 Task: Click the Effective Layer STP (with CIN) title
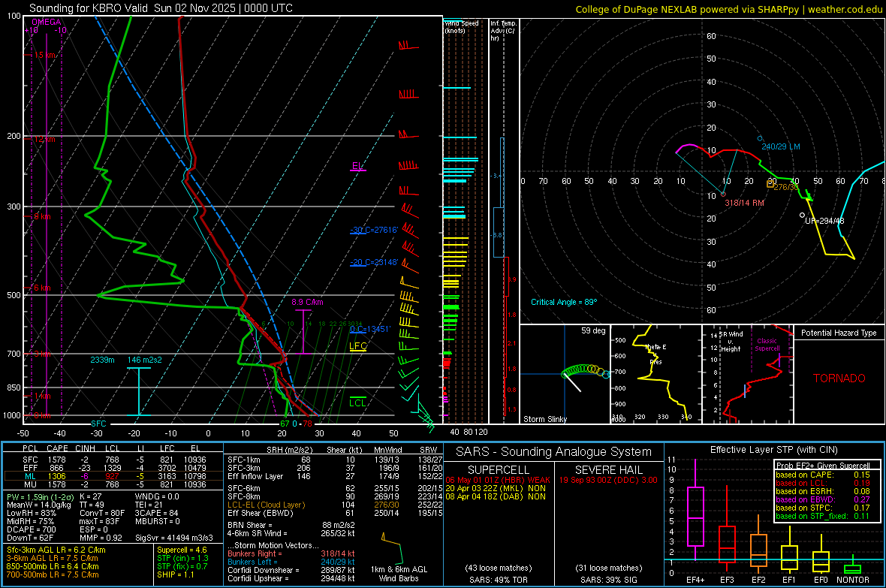774,450
